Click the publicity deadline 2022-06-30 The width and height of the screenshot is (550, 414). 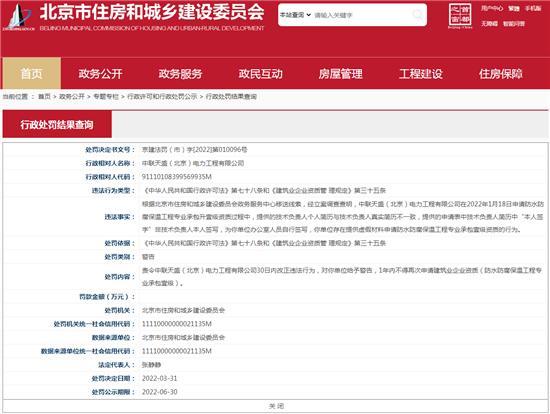coord(160,392)
